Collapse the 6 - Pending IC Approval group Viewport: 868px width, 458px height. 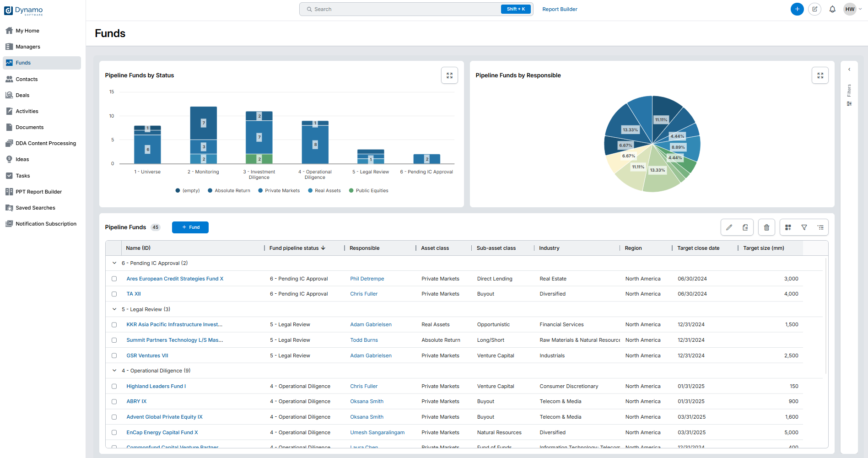pos(114,263)
